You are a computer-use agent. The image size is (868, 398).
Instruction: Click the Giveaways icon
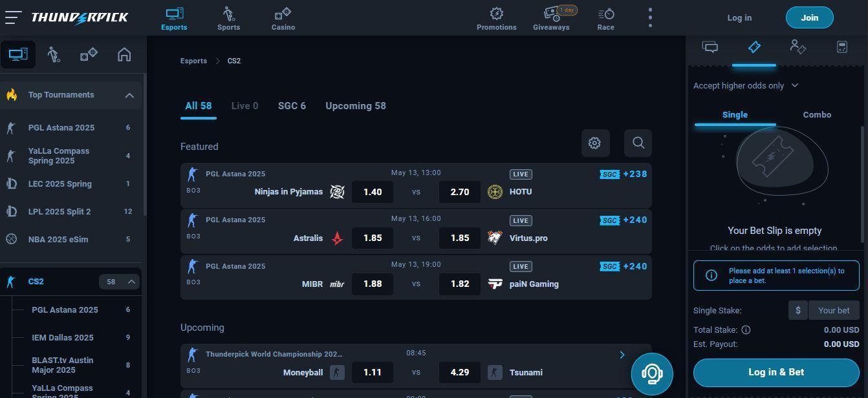point(551,14)
